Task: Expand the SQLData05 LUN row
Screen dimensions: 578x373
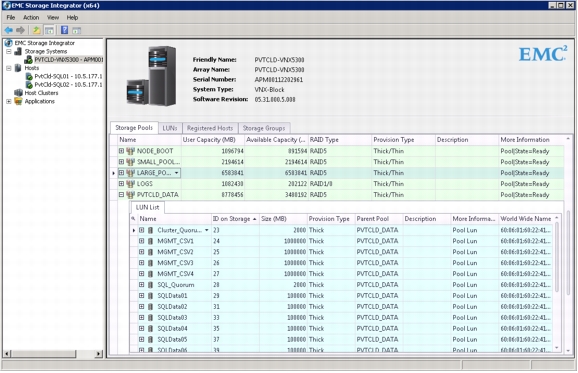Action: 142,339
